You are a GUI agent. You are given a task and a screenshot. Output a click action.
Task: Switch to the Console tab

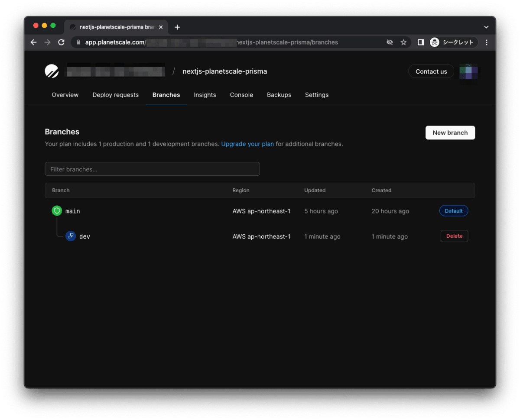(241, 95)
